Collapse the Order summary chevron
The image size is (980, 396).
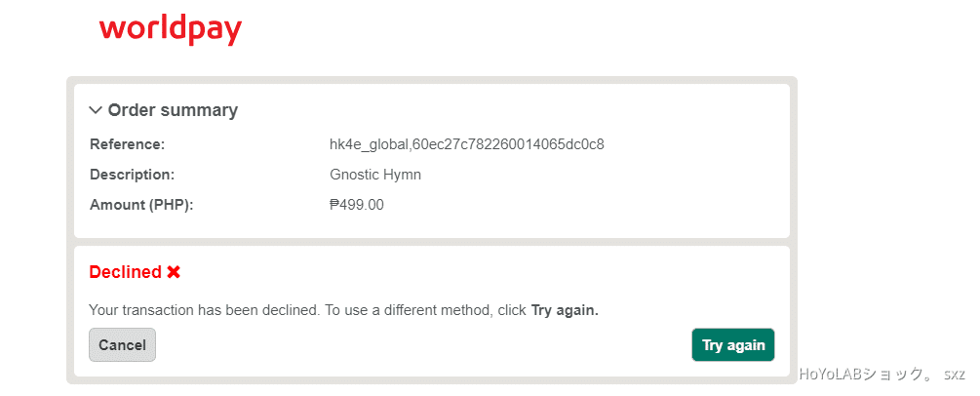click(x=96, y=110)
